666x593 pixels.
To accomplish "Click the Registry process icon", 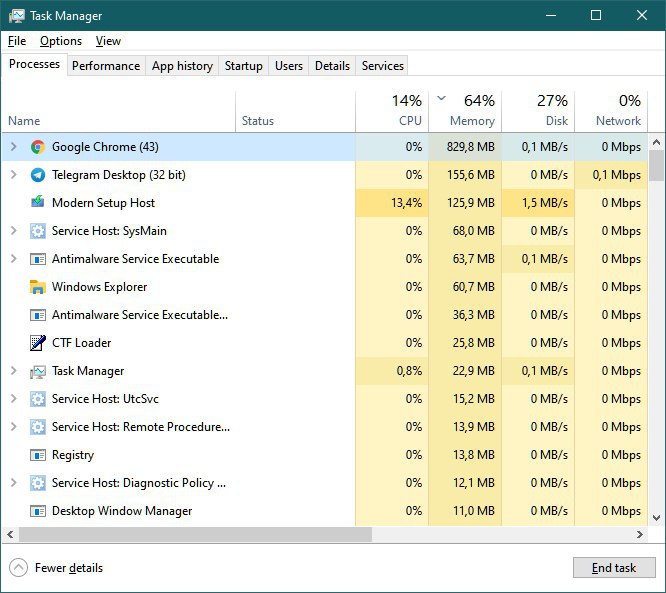I will [38, 455].
